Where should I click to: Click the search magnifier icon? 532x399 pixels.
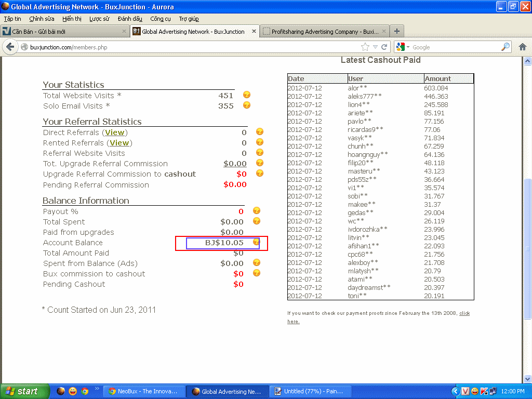[505, 47]
